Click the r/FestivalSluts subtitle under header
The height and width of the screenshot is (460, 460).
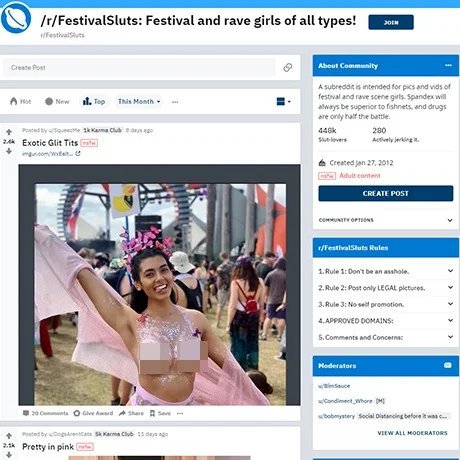[62, 35]
